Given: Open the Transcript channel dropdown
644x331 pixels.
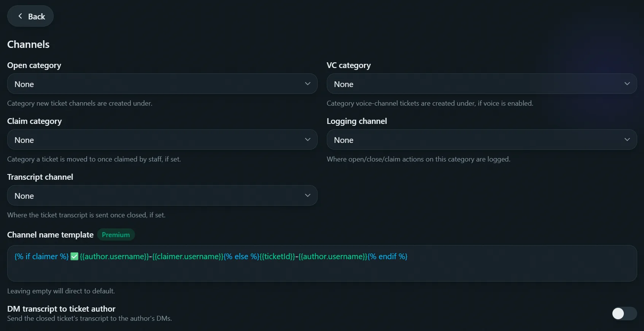Looking at the screenshot, I should (162, 195).
